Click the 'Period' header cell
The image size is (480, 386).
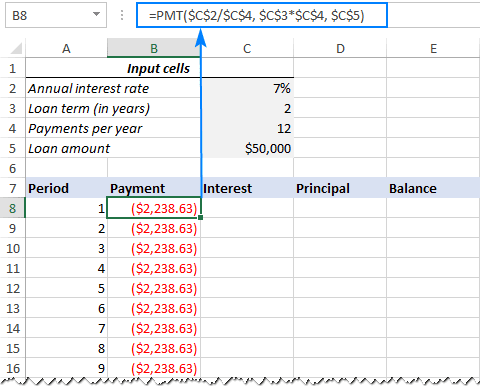pyautogui.click(x=66, y=188)
